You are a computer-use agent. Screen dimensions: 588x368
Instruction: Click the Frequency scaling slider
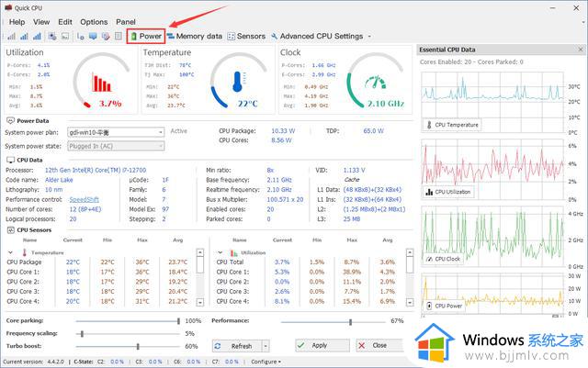pyautogui.click(x=128, y=333)
